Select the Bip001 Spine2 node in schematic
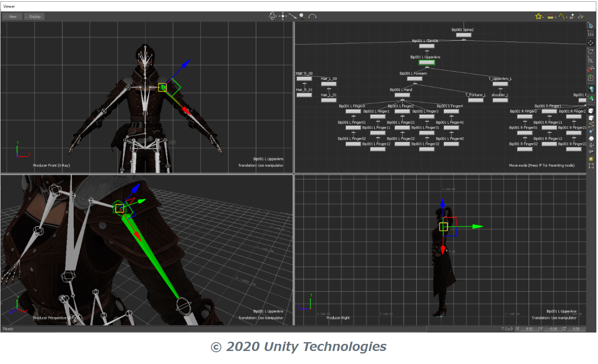The height and width of the screenshot is (364, 598). 463,35
